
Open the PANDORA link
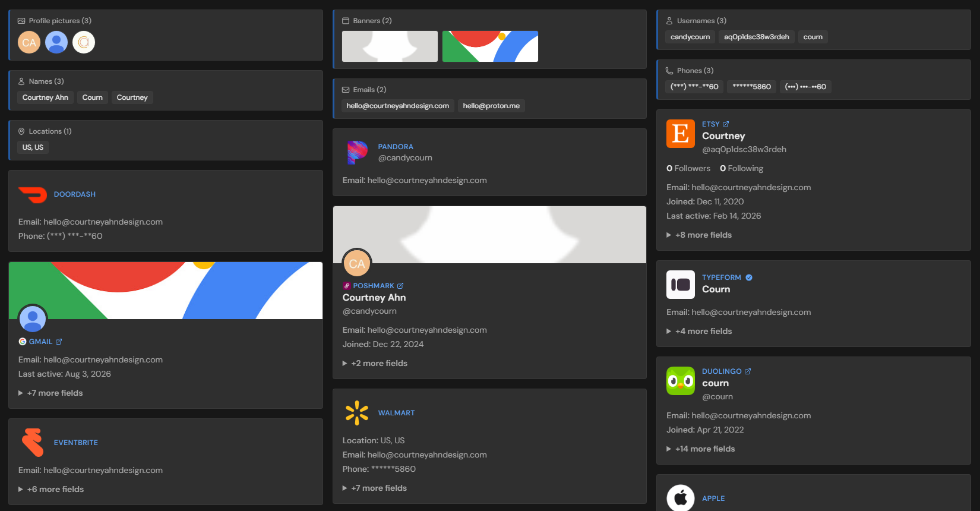(396, 147)
